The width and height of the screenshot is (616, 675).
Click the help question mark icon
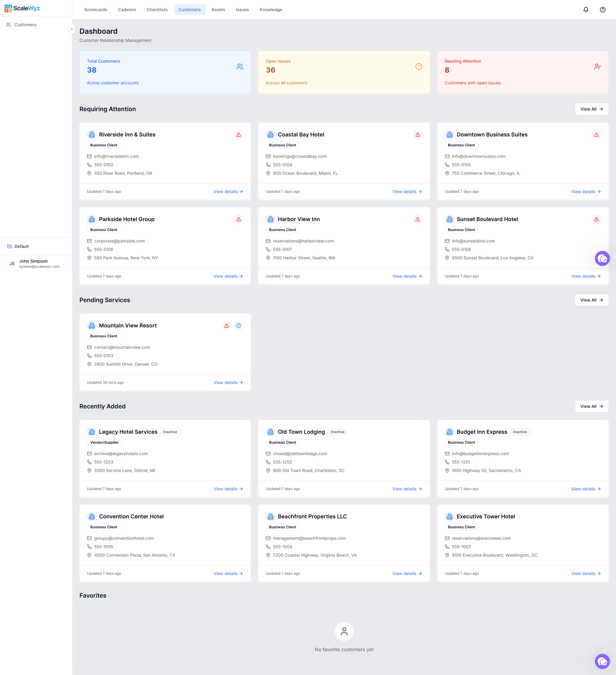[x=603, y=9]
